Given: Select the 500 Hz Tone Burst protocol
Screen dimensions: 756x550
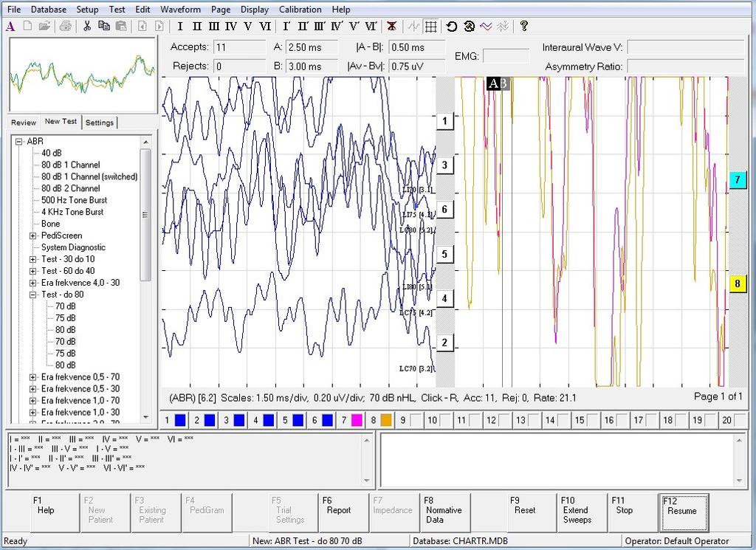Looking at the screenshot, I should point(75,200).
